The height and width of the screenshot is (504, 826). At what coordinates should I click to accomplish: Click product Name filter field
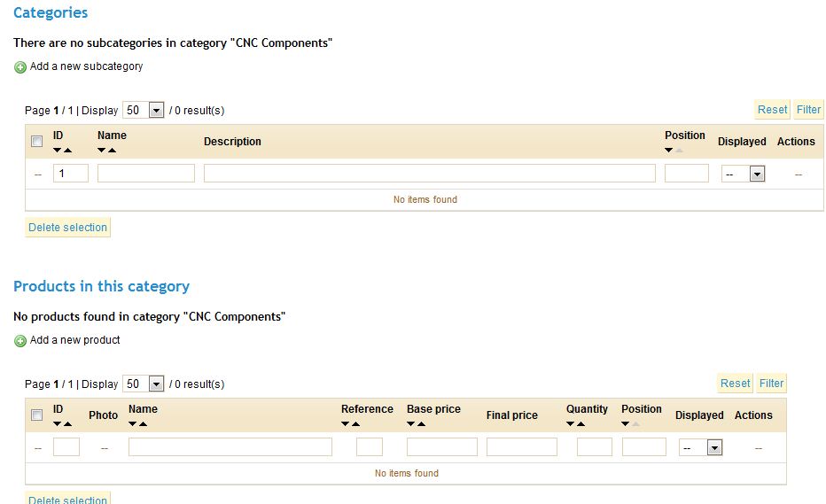pyautogui.click(x=230, y=447)
